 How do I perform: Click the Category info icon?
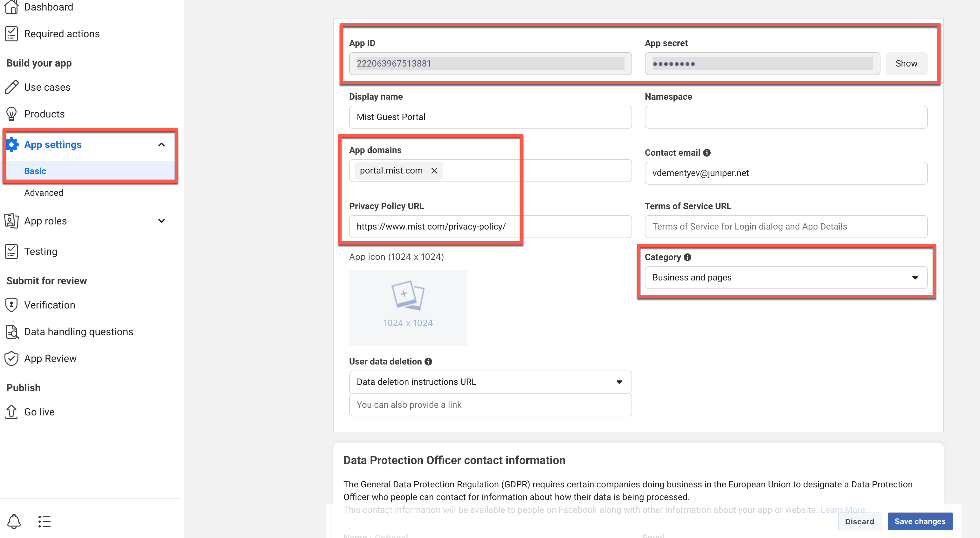(687, 257)
